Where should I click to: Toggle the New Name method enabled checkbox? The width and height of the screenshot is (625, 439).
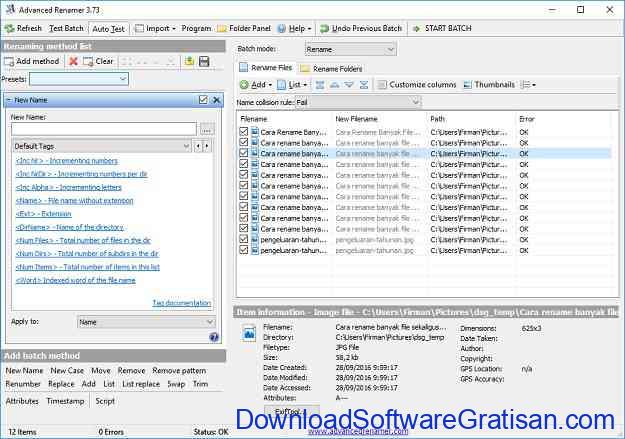(203, 100)
